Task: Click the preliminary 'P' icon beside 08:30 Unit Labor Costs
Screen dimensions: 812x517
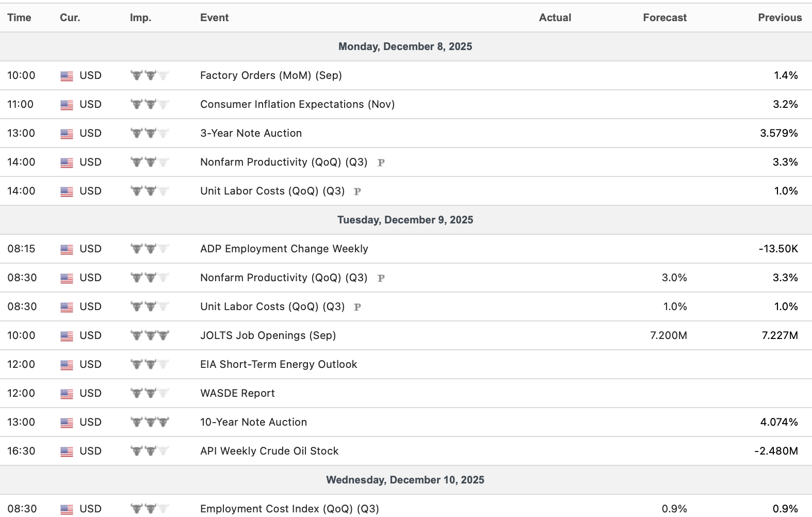Action: tap(357, 307)
